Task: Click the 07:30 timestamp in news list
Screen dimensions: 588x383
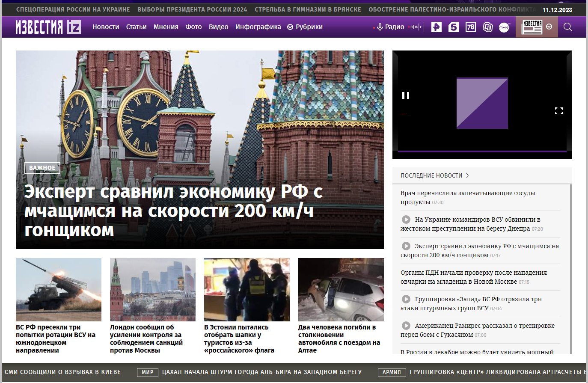Action: click(x=438, y=202)
